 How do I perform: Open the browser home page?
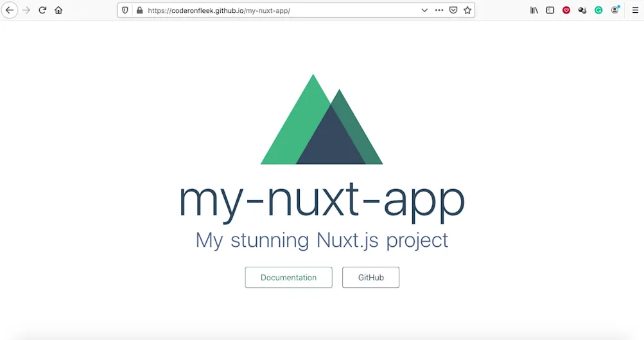tap(58, 10)
